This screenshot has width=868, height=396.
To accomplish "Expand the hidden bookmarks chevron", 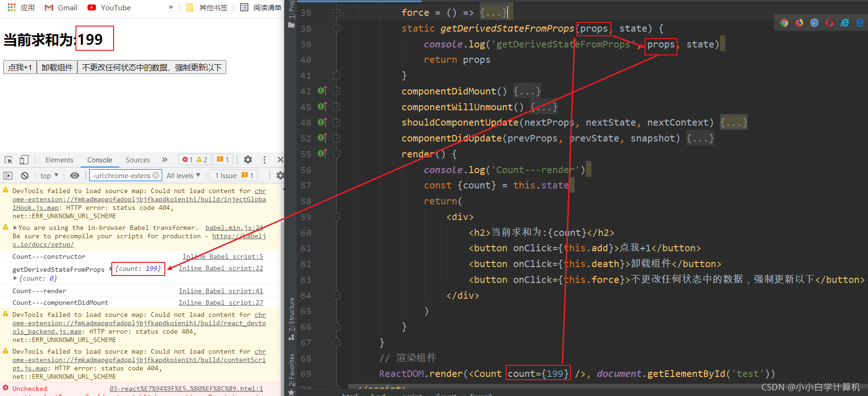I will [171, 7].
